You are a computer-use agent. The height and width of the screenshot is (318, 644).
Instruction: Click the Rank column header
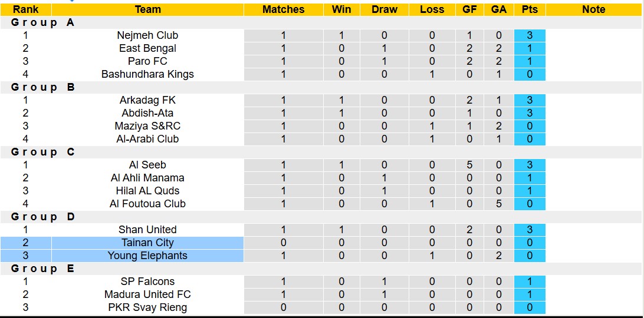click(25, 9)
